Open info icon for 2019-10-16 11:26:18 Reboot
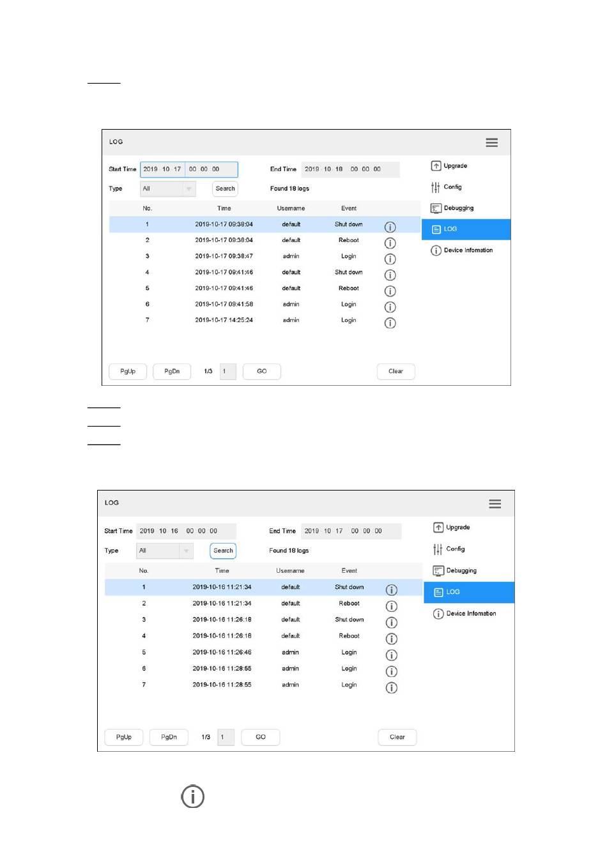The image size is (607, 868). (x=392, y=639)
